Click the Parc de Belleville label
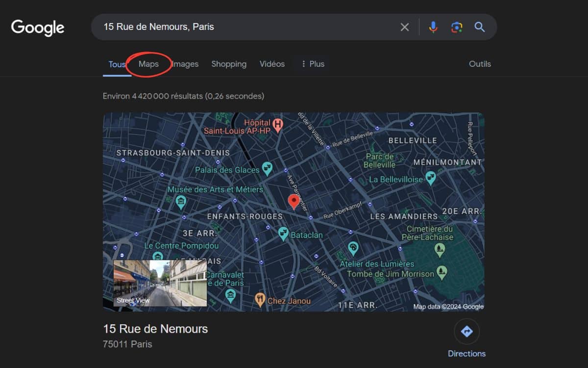 (380, 160)
